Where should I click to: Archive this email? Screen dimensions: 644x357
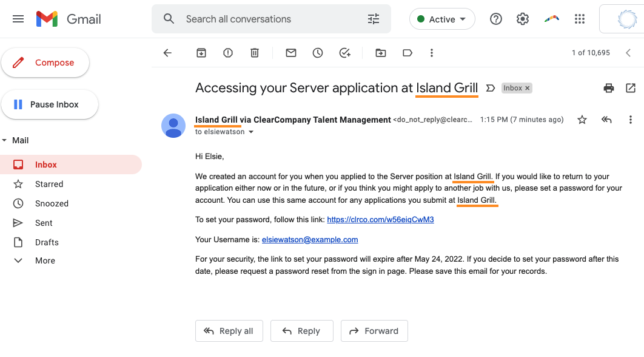tap(201, 53)
